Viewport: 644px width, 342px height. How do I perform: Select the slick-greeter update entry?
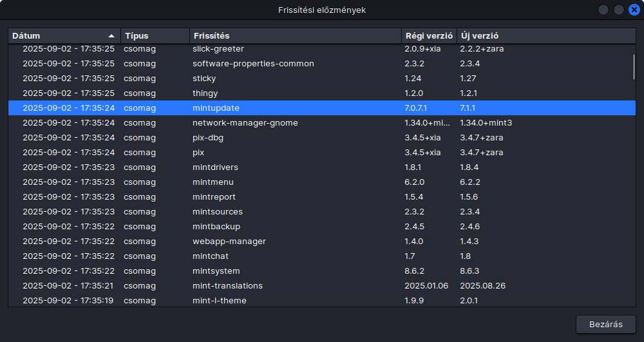[x=322, y=49]
